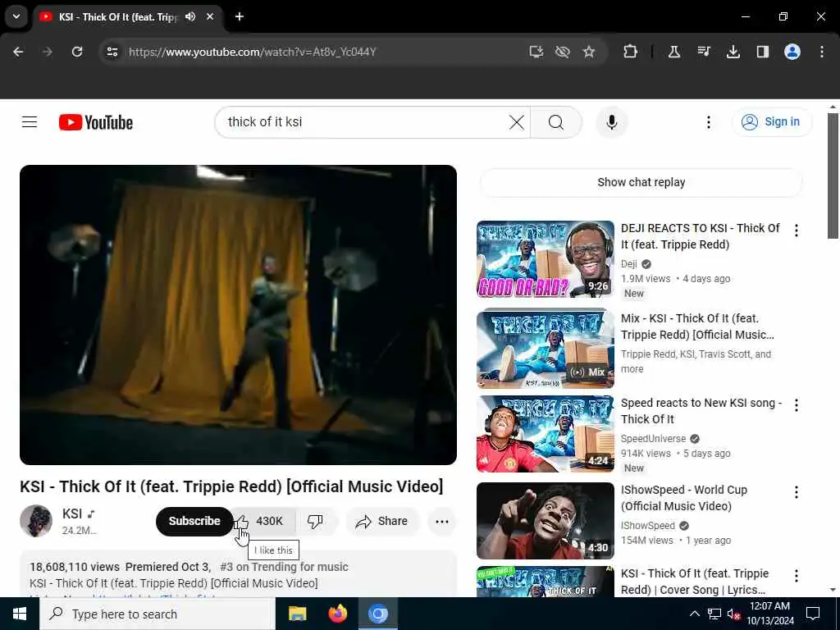Open SpeedUniverse channel link

point(653,438)
